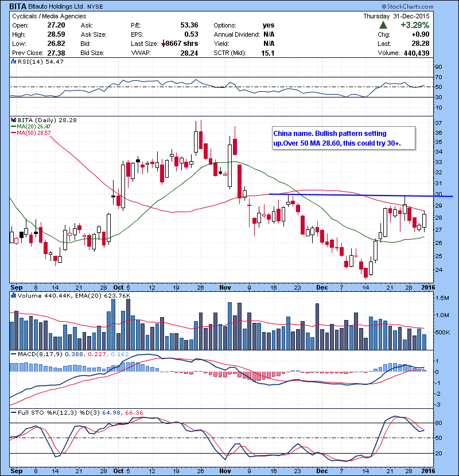
Task: Click the Prev Close value 27.38
Action: pyautogui.click(x=56, y=53)
